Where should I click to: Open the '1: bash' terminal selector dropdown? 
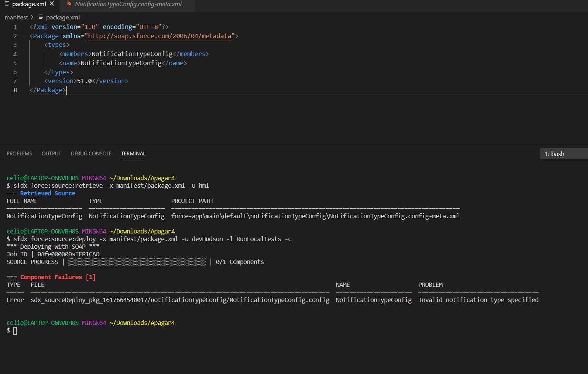click(x=564, y=154)
